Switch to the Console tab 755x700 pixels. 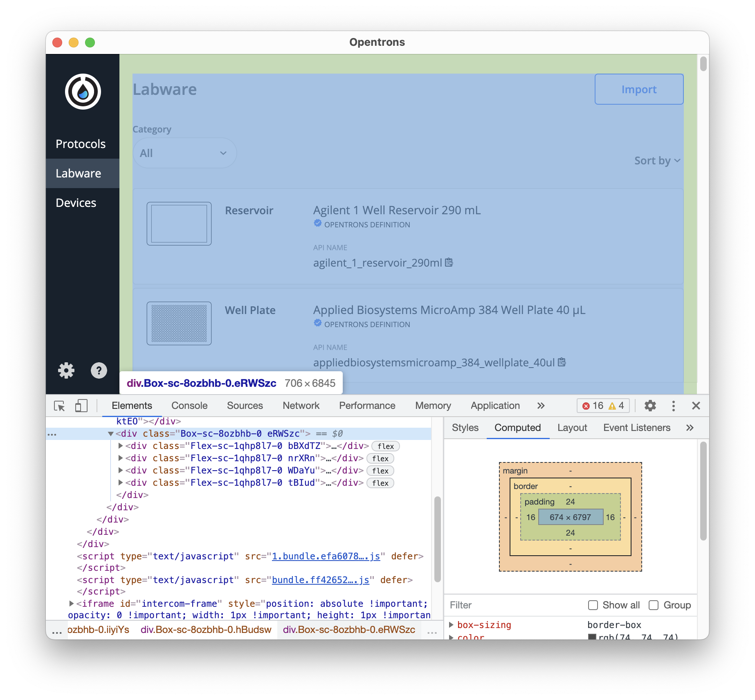(189, 405)
